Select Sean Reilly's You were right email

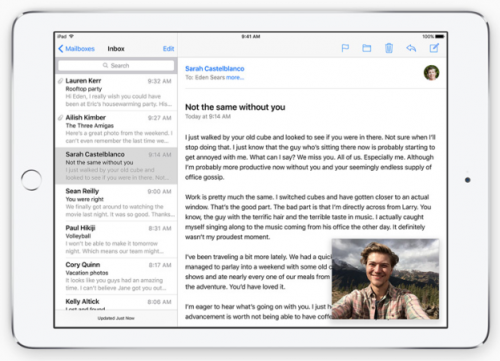coord(116,203)
